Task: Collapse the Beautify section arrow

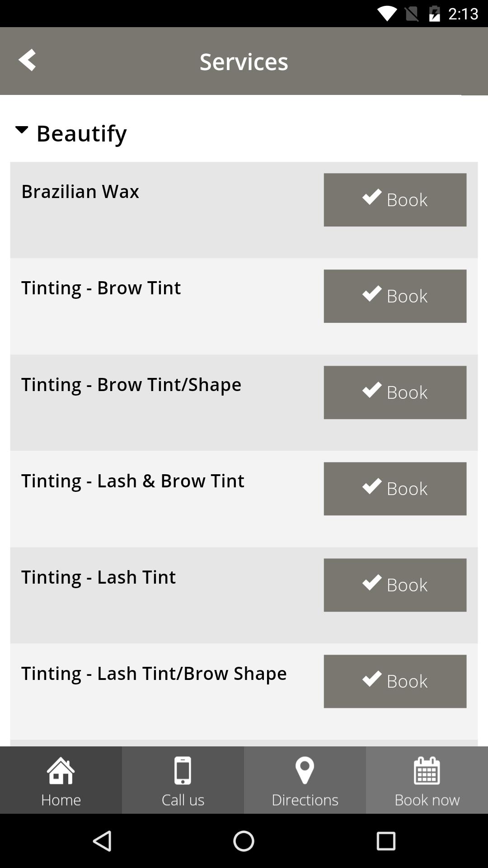Action: [x=21, y=130]
